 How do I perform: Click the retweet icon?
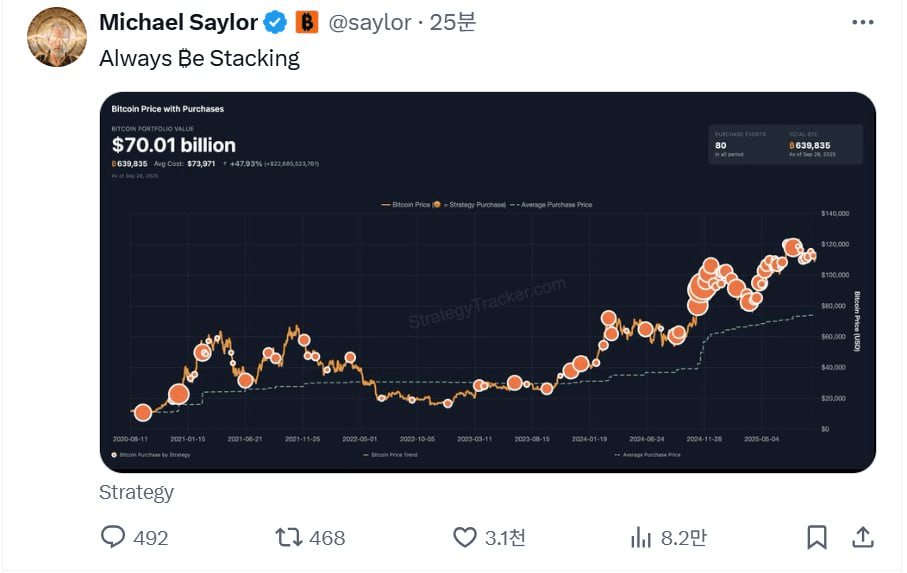289,537
